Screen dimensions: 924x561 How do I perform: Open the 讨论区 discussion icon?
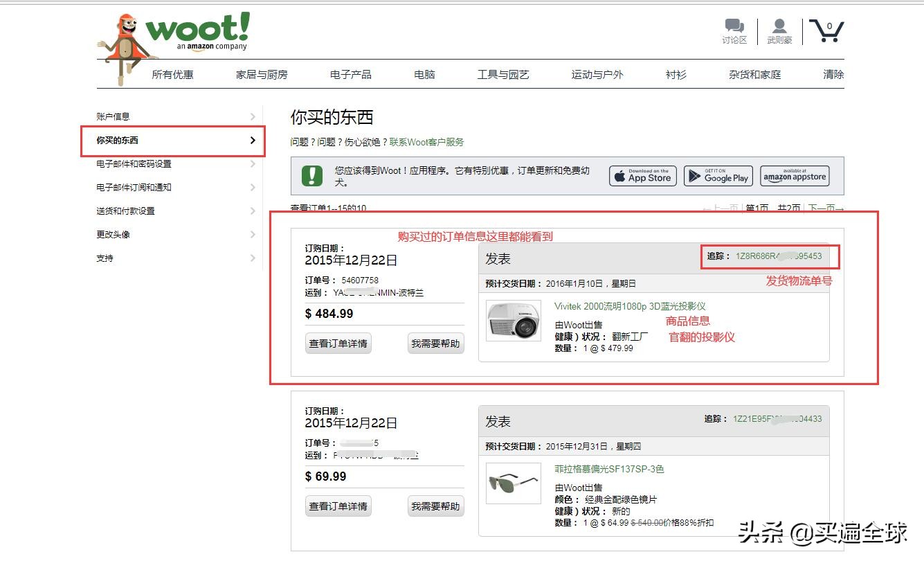(732, 28)
